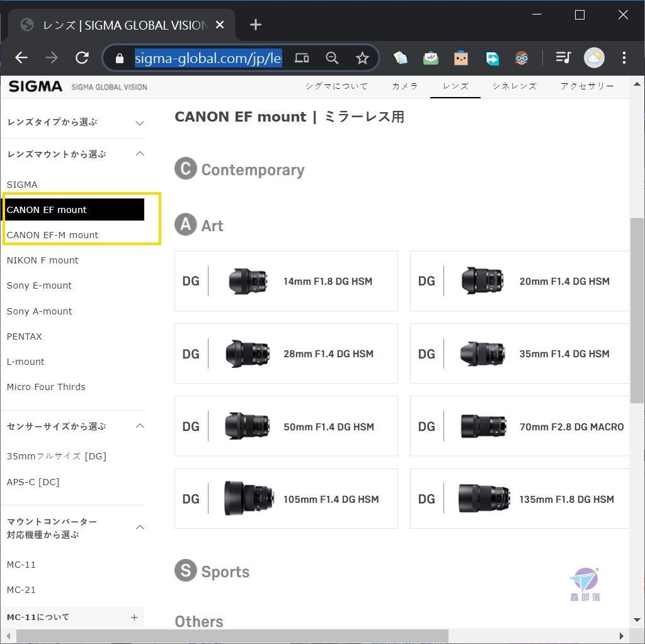Select L-mount in sidebar
The width and height of the screenshot is (645, 644).
point(25,362)
